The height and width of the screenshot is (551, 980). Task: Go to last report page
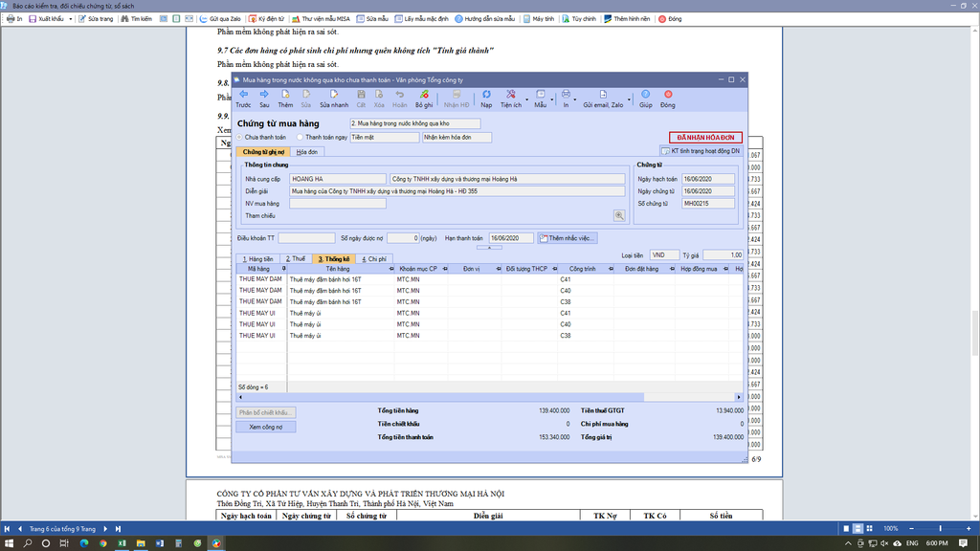pyautogui.click(x=118, y=529)
